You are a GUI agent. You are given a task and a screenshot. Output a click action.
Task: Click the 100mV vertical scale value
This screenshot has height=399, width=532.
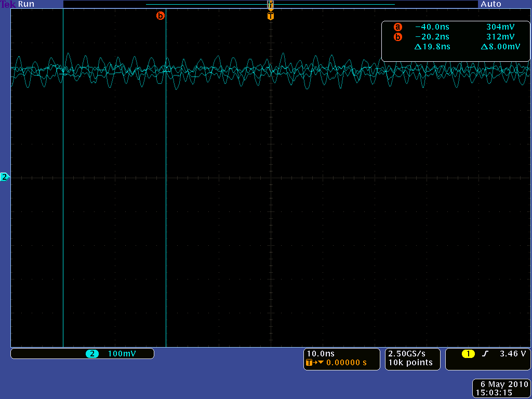[122, 354]
